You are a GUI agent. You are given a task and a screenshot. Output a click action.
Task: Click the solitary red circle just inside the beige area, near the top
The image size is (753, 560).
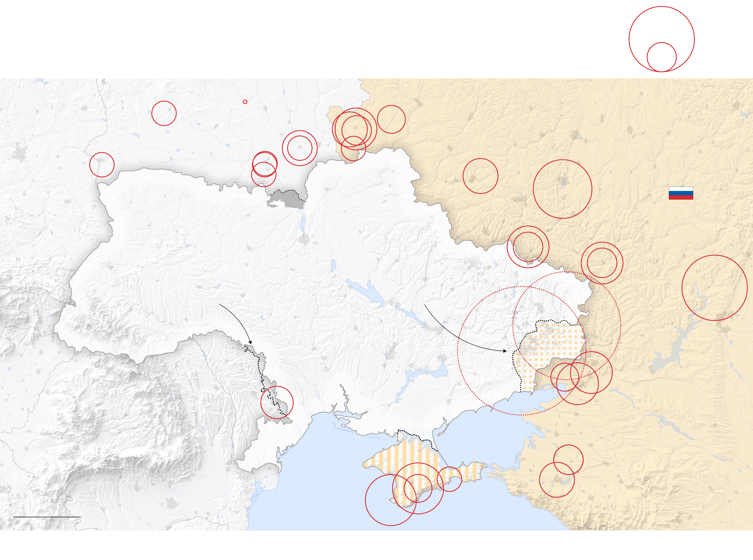391,119
